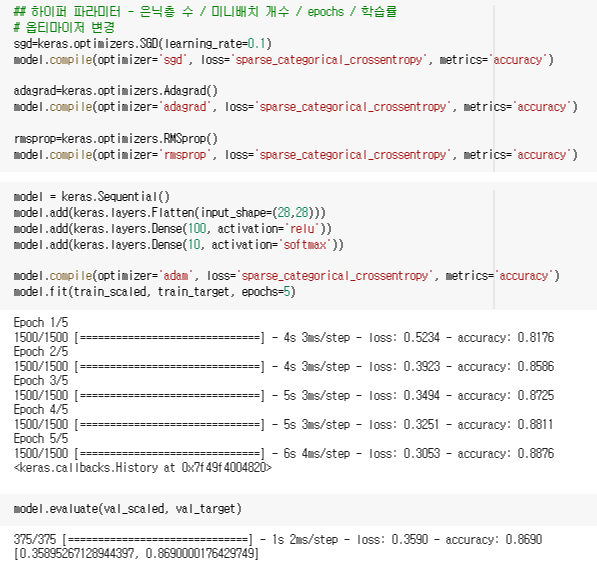Click the keras.callbacks.History output text

(x=143, y=467)
